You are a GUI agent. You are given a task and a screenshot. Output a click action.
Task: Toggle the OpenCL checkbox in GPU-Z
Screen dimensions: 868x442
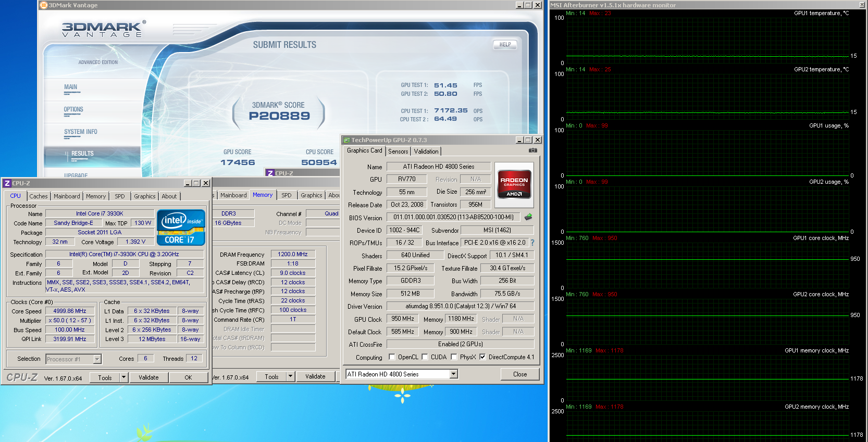(392, 357)
